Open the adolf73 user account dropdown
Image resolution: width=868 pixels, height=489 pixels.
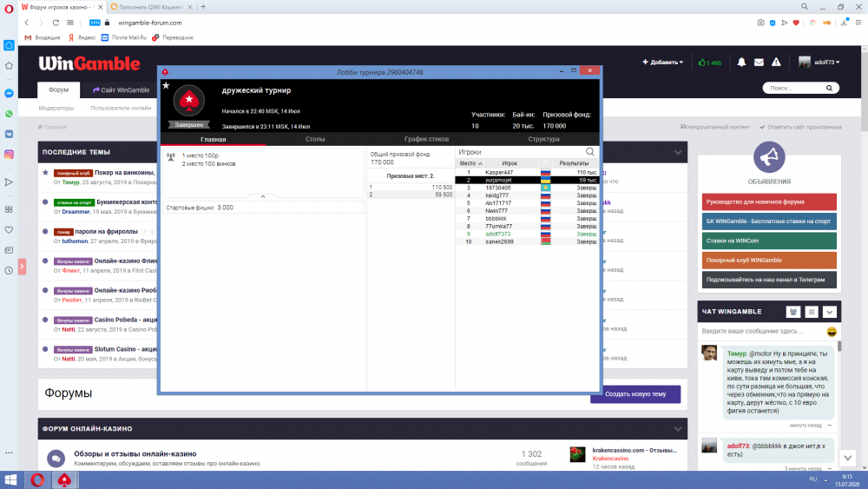(x=820, y=63)
